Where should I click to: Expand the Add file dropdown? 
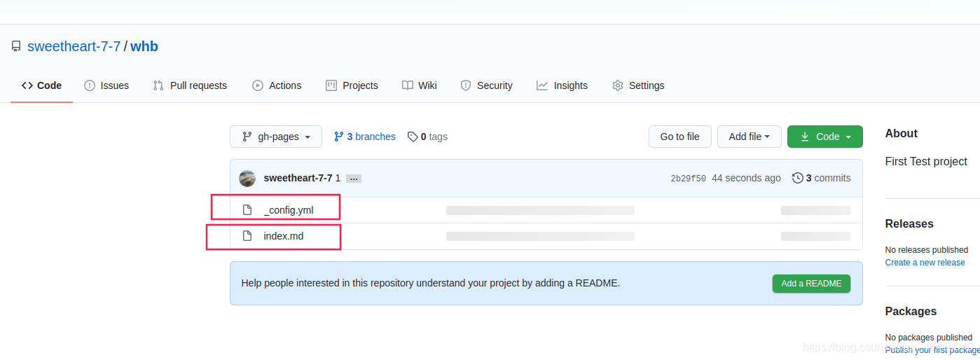pyautogui.click(x=749, y=137)
